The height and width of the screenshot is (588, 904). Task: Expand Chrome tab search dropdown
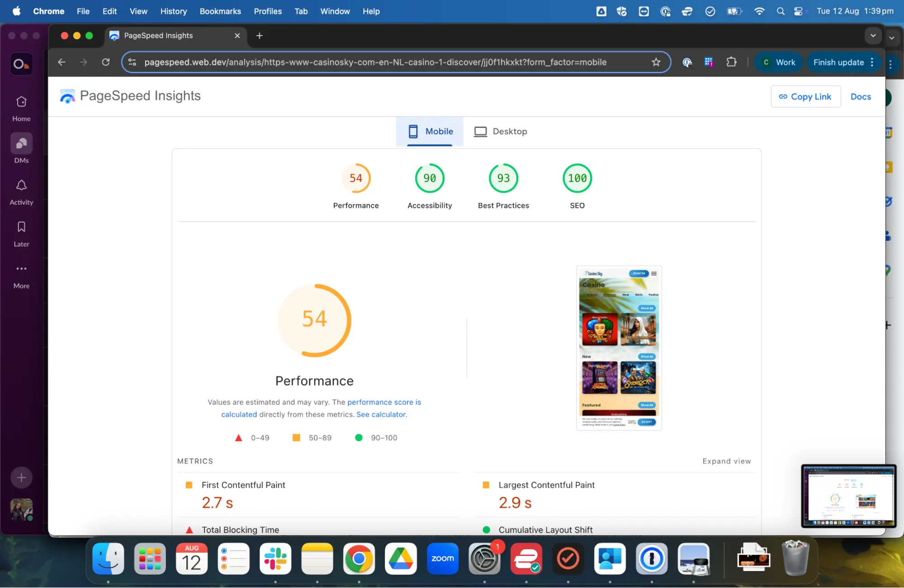point(873,36)
